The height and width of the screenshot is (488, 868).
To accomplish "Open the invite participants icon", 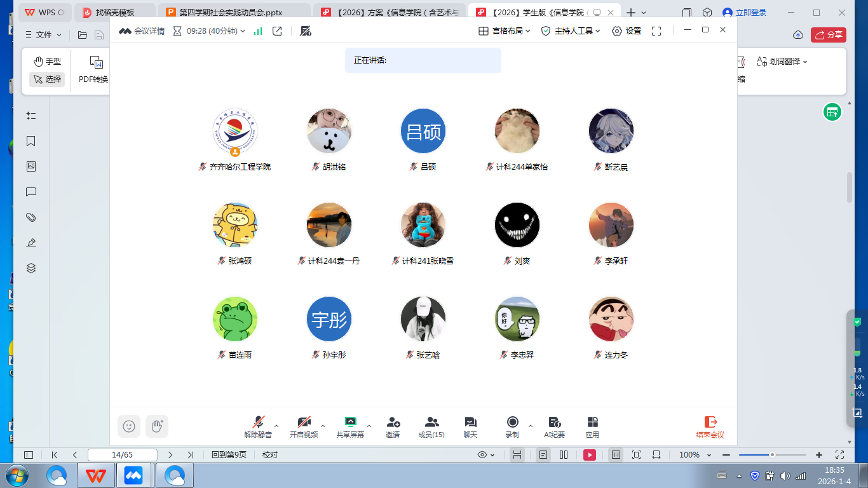I will 393,426.
